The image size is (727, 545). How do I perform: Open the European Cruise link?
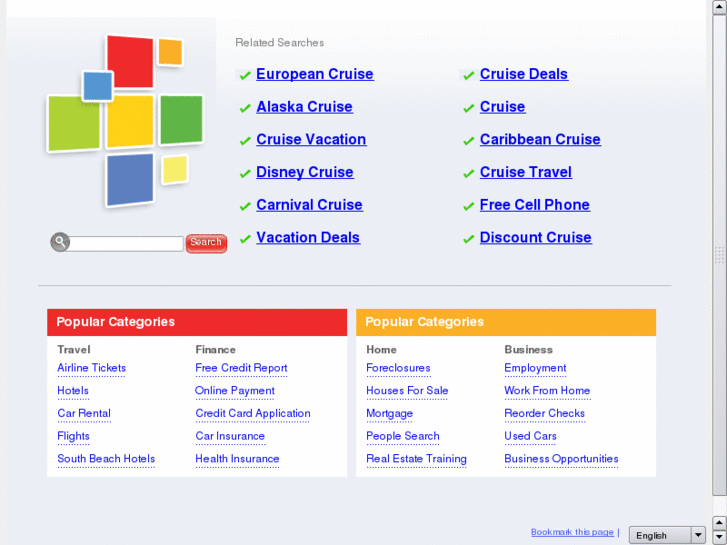(315, 74)
